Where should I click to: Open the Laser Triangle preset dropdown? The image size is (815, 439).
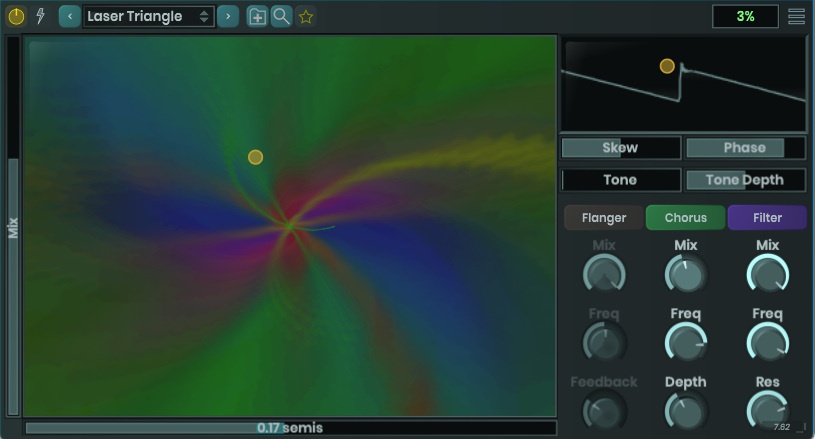[148, 16]
